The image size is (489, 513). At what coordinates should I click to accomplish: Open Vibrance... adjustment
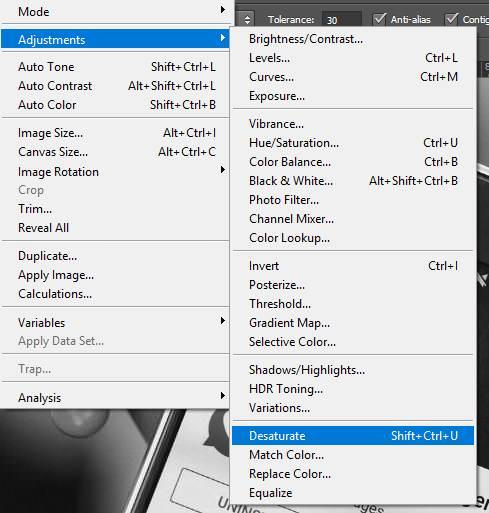pyautogui.click(x=353, y=124)
